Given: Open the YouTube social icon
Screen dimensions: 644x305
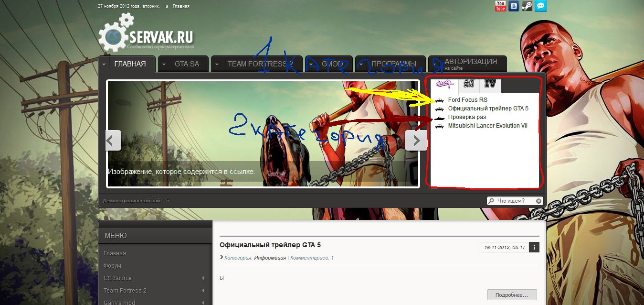Looking at the screenshot, I should click(500, 6).
